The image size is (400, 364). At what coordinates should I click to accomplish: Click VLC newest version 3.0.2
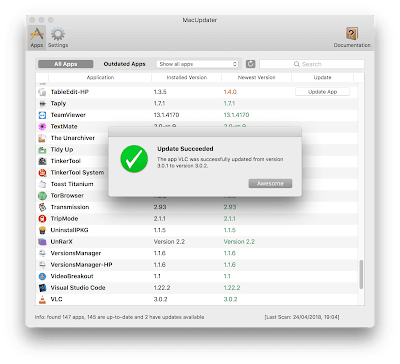point(230,299)
